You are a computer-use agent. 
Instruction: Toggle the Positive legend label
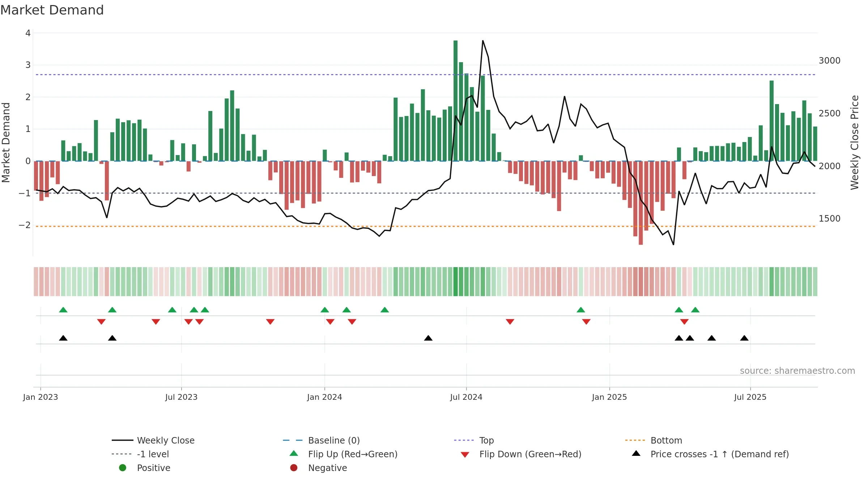coord(153,468)
